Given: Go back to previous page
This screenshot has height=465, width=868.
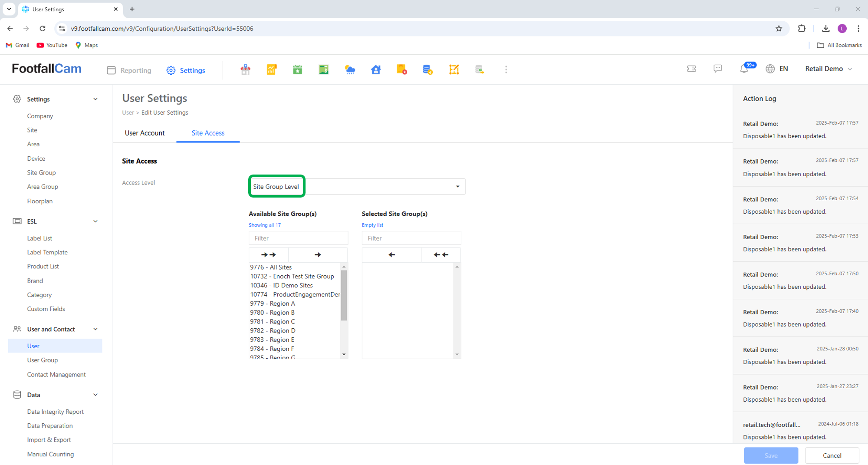Looking at the screenshot, I should [10, 29].
